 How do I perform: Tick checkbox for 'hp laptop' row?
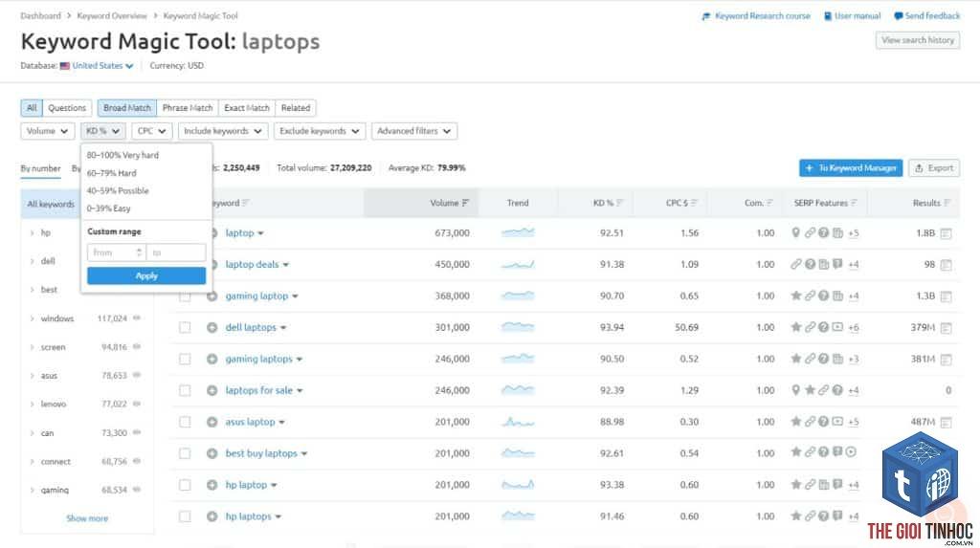pos(185,485)
